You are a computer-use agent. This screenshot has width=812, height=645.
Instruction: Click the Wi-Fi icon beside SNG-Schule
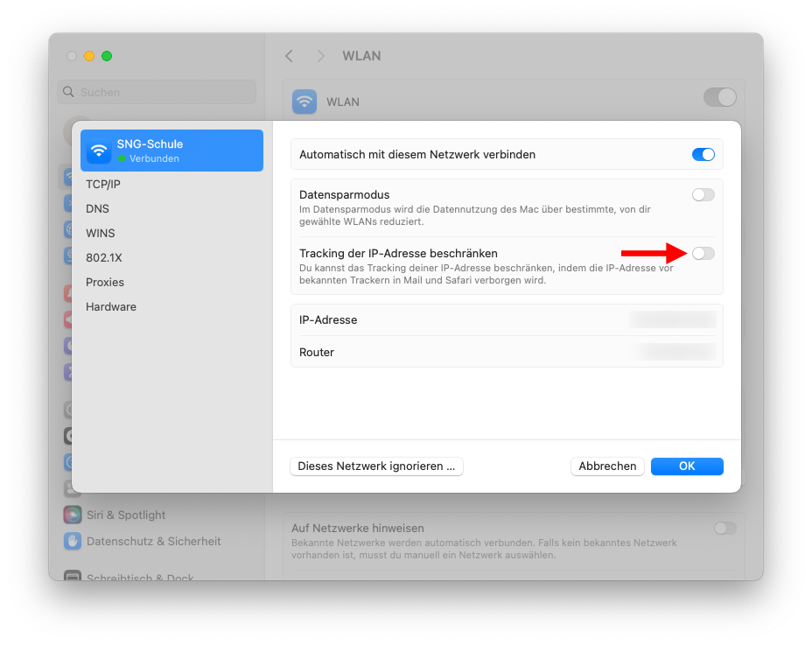coord(99,151)
